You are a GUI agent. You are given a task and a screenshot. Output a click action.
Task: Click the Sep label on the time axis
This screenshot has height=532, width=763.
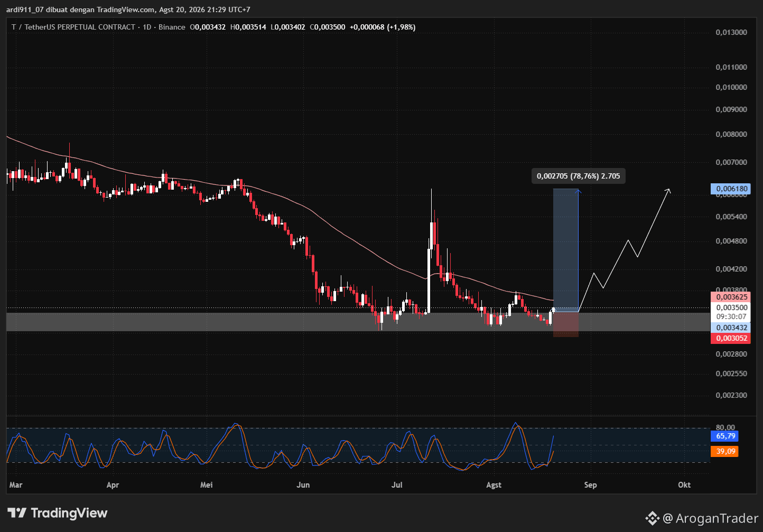(x=590, y=485)
